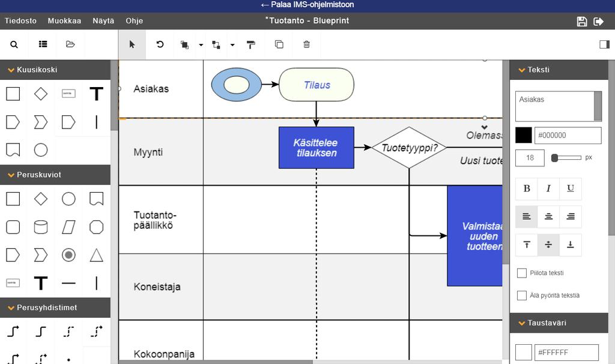Toggle the right side panel icon

coord(604,44)
